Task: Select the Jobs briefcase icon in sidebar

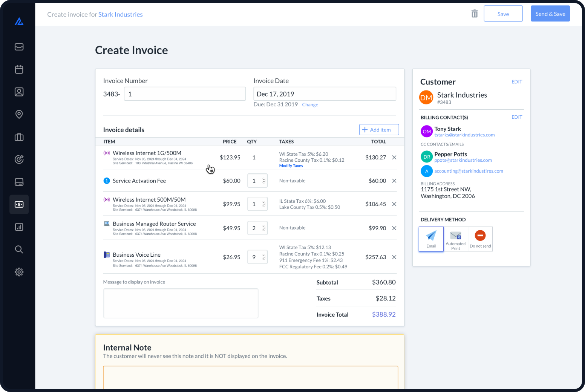Action: point(19,137)
